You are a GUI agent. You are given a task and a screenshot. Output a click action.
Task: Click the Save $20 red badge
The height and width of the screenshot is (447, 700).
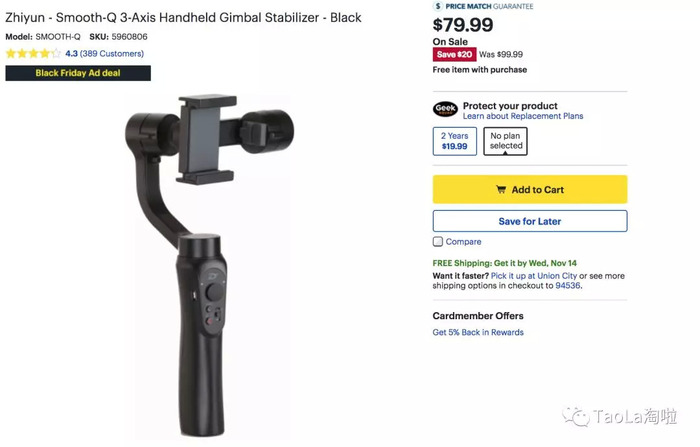point(454,54)
